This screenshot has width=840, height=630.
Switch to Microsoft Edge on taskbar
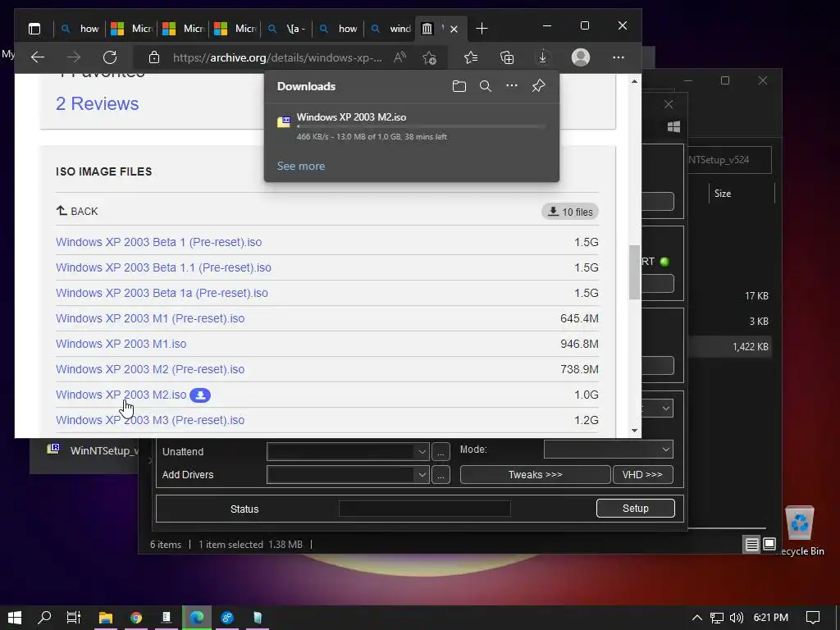pos(197,618)
